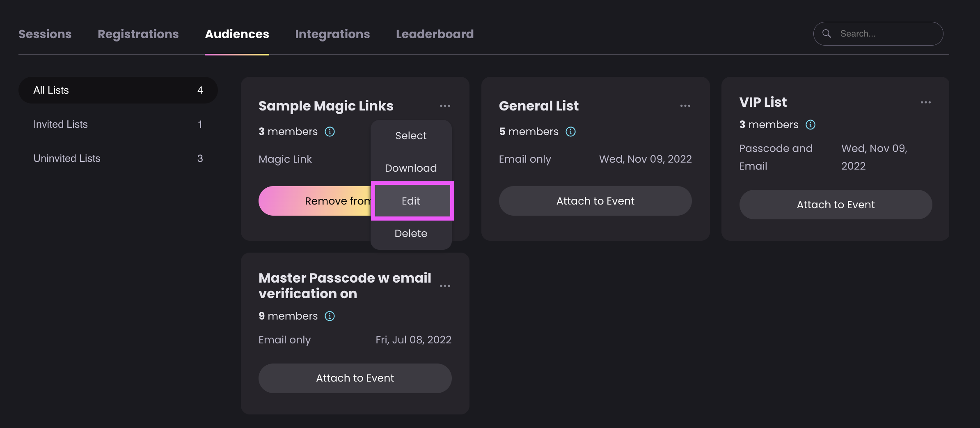Attach VIP List to Event
Image resolution: width=980 pixels, height=428 pixels.
pos(836,205)
